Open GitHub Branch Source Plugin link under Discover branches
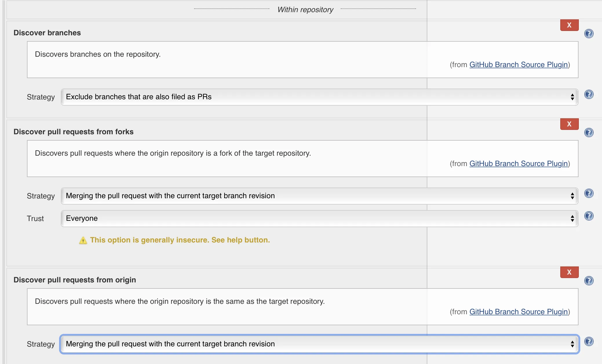Screen dimensions: 602x364 coord(518,65)
